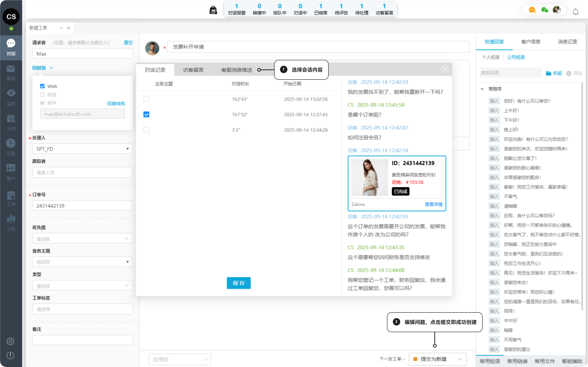Uncheck the Web reply channel checkbox
Viewport: 588px width, 367px height.
(42, 86)
